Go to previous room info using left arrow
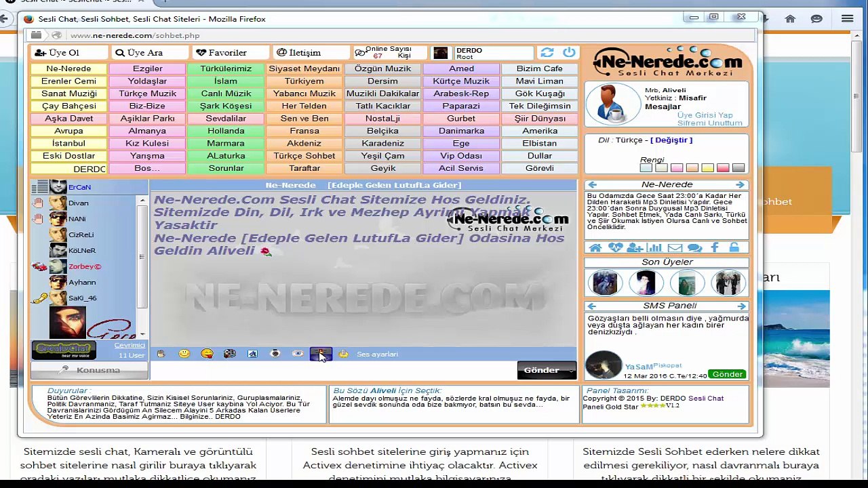 [593, 184]
